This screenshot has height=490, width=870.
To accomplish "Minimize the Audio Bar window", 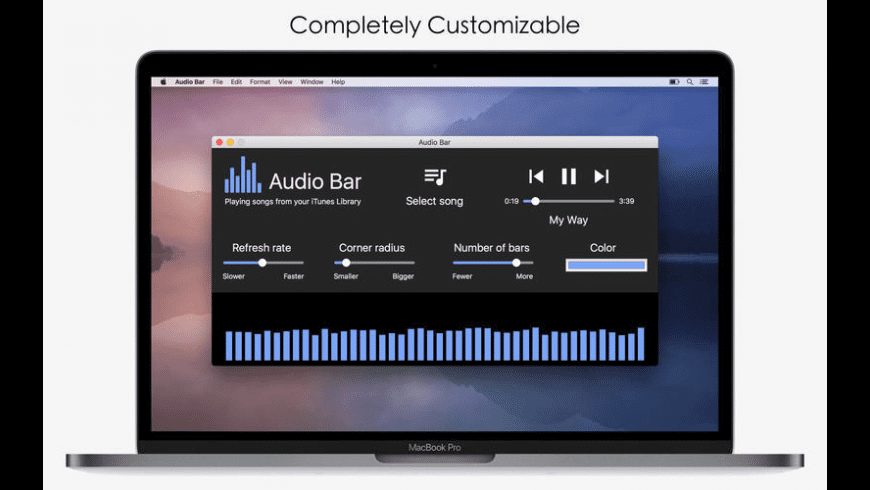I will 230,142.
